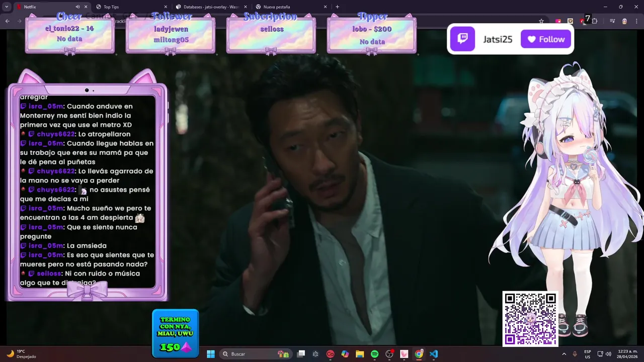Click the 'Termino con nya, miau, uwu' reward card
The height and width of the screenshot is (362, 644).
tap(175, 333)
